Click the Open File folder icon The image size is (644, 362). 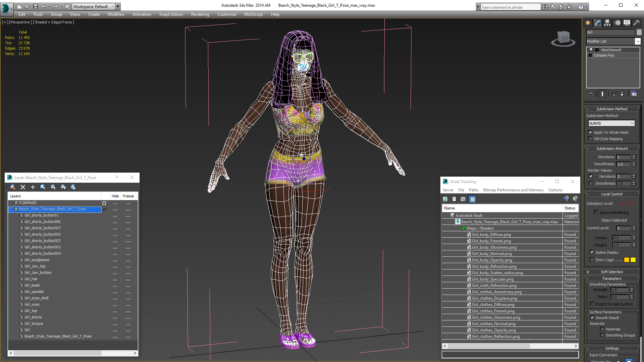[x=28, y=6]
